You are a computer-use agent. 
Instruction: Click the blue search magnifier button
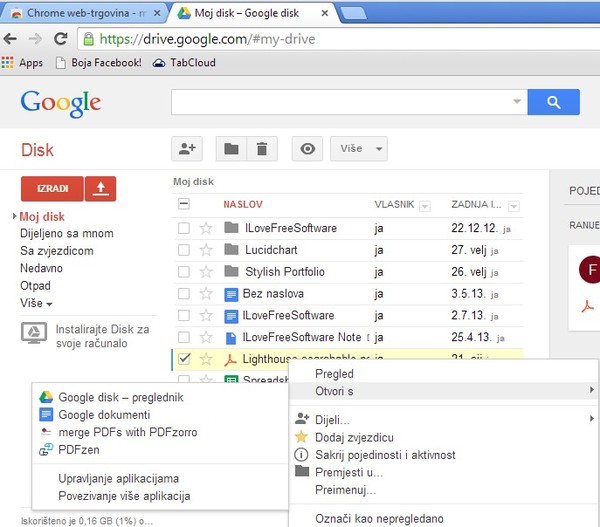(553, 102)
